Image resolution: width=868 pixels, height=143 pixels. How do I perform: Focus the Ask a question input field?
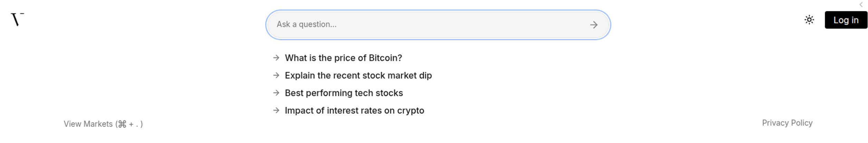438,25
